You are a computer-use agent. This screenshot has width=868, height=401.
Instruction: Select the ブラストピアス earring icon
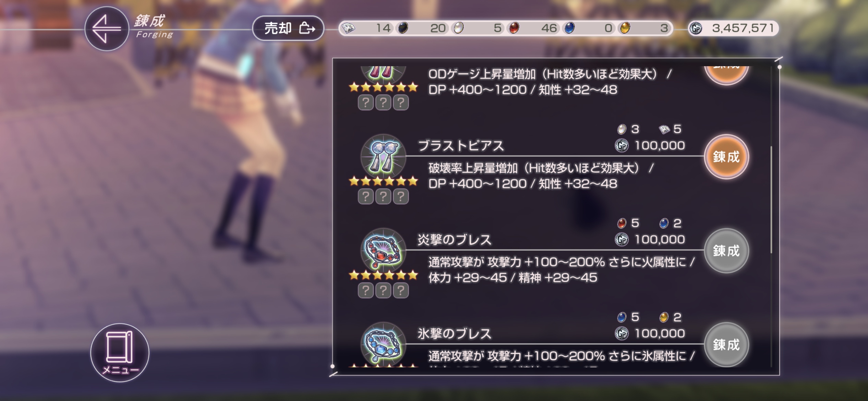point(383,157)
